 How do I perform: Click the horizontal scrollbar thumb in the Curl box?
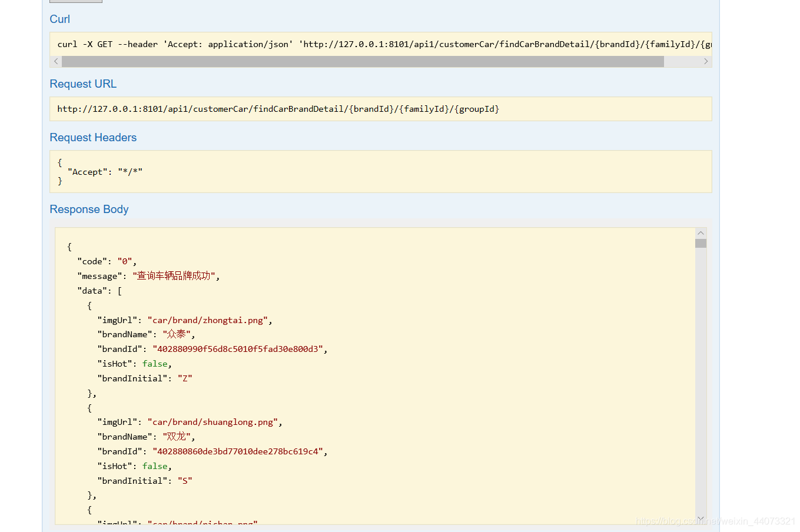click(x=363, y=61)
